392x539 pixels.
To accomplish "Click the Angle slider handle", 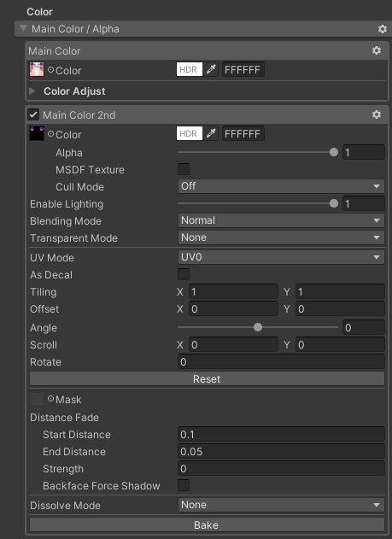I will coord(258,327).
